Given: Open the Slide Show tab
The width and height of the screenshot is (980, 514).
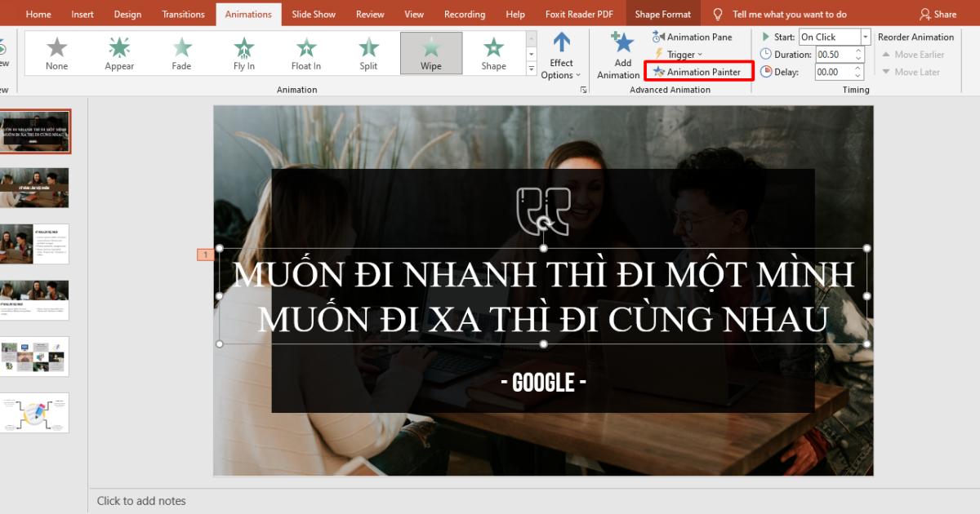Looking at the screenshot, I should (314, 14).
